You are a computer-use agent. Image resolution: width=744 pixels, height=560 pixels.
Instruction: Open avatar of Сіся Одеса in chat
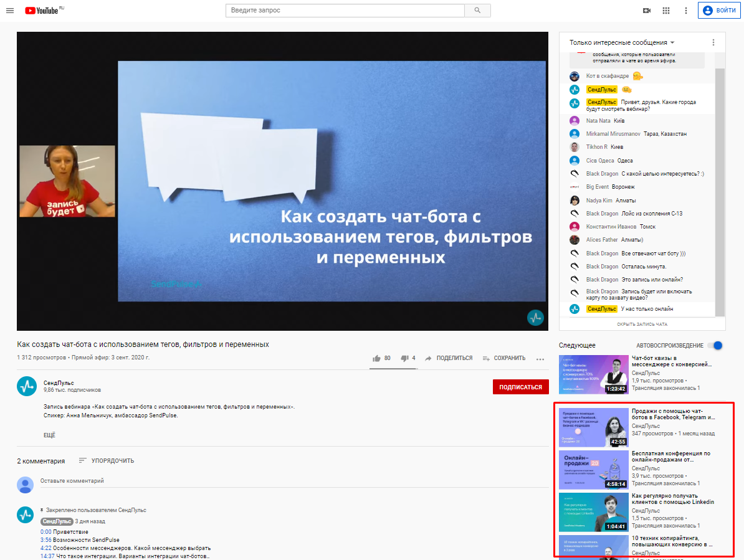(574, 161)
